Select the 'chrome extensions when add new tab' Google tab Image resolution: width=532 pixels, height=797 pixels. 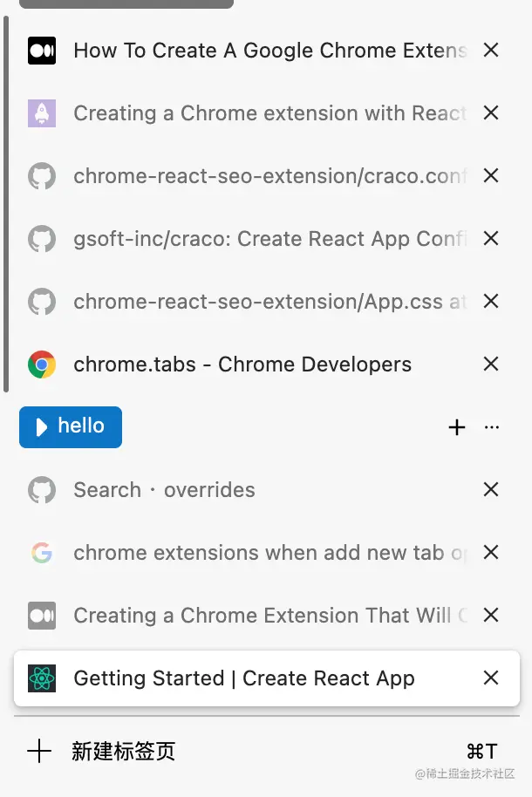(270, 553)
